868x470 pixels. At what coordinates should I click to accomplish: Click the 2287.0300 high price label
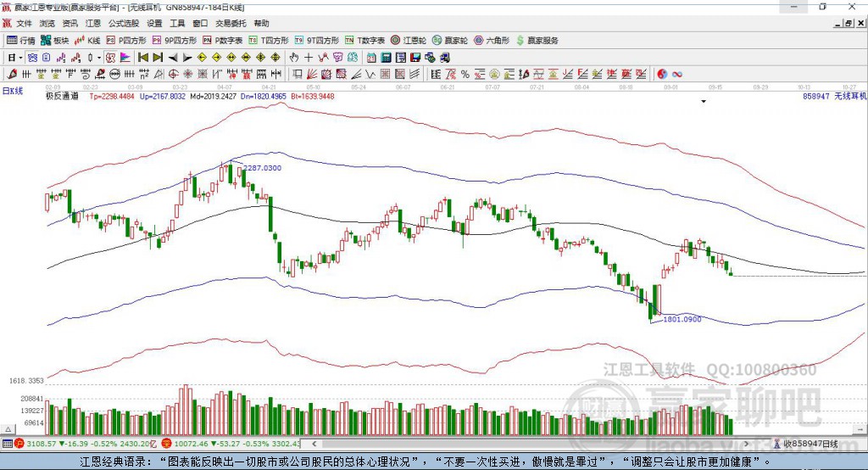[x=263, y=168]
